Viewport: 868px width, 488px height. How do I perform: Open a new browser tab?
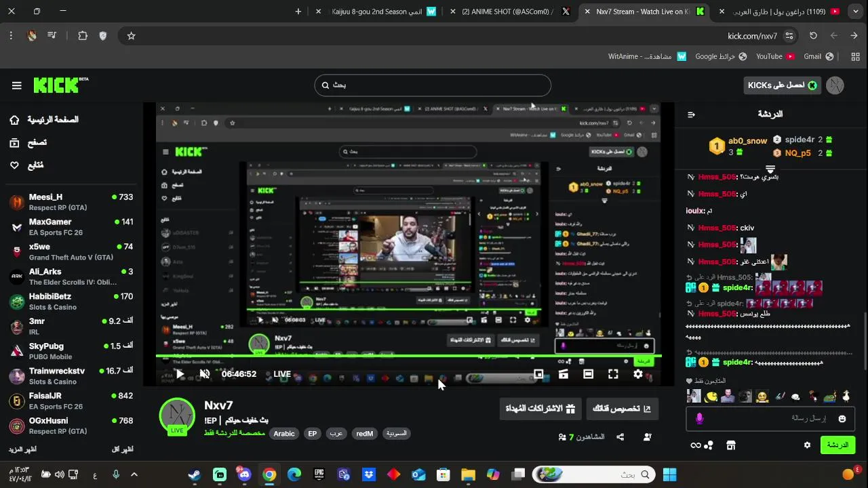(298, 12)
